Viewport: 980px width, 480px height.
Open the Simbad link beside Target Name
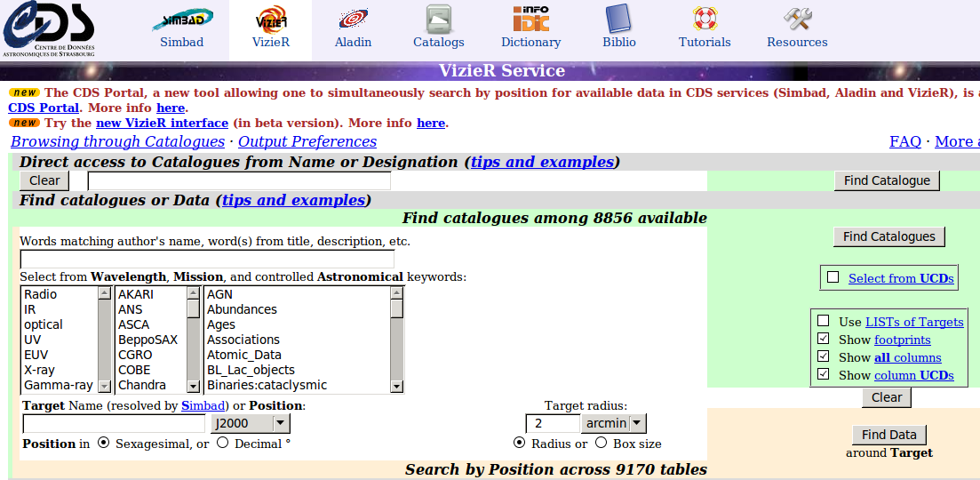[203, 405]
